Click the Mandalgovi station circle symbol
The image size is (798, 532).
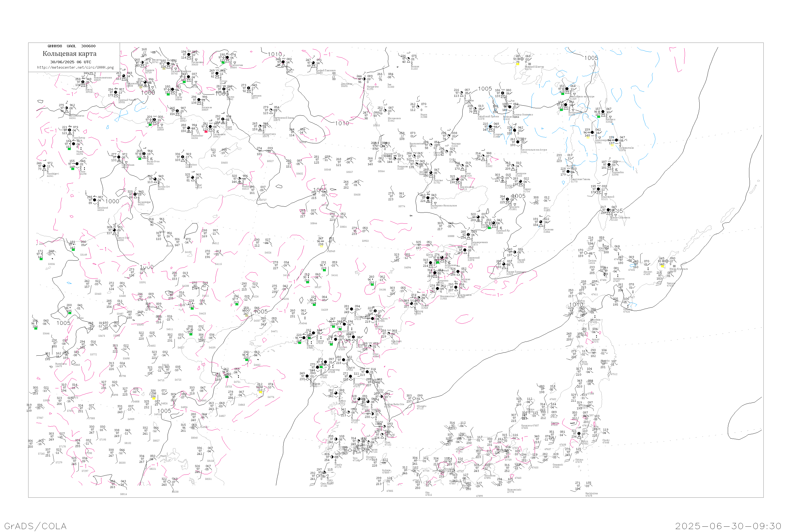click(44, 166)
